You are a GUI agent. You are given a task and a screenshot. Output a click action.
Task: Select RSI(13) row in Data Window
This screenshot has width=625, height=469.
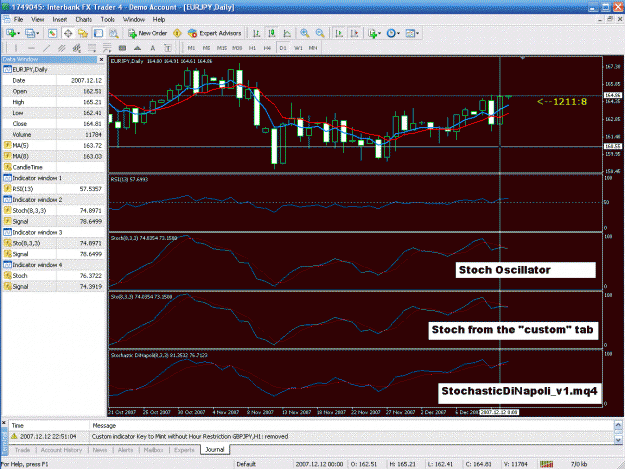(x=53, y=189)
